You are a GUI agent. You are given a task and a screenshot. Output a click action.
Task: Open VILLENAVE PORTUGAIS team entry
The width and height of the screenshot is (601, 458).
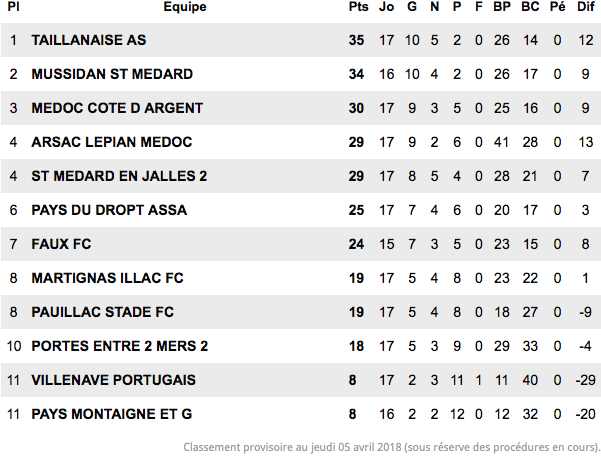click(x=113, y=380)
